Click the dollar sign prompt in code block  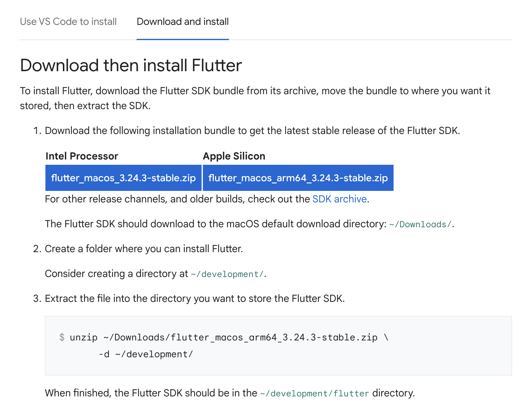point(62,337)
